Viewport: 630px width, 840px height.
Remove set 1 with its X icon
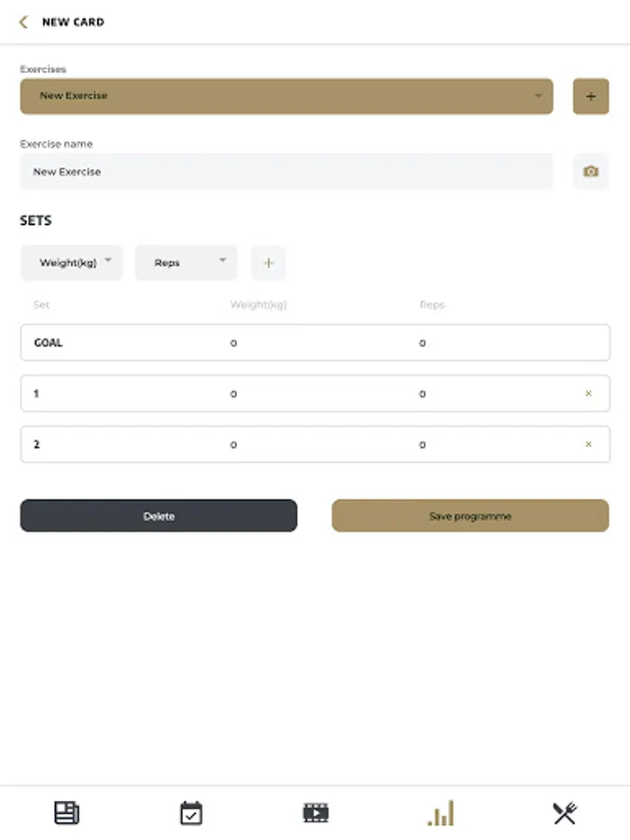click(x=588, y=394)
